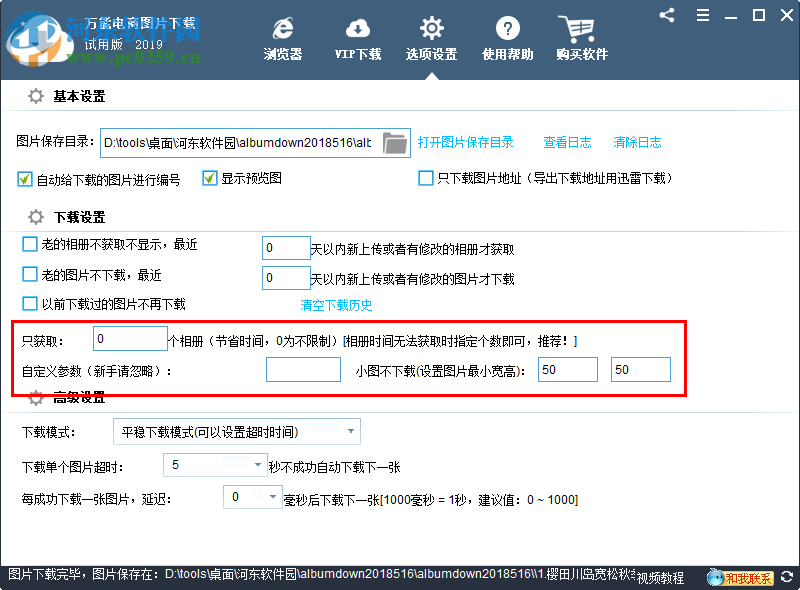Viewport: 800px width, 590px height.
Task: Open the hamburger menu in the title bar
Action: point(703,15)
